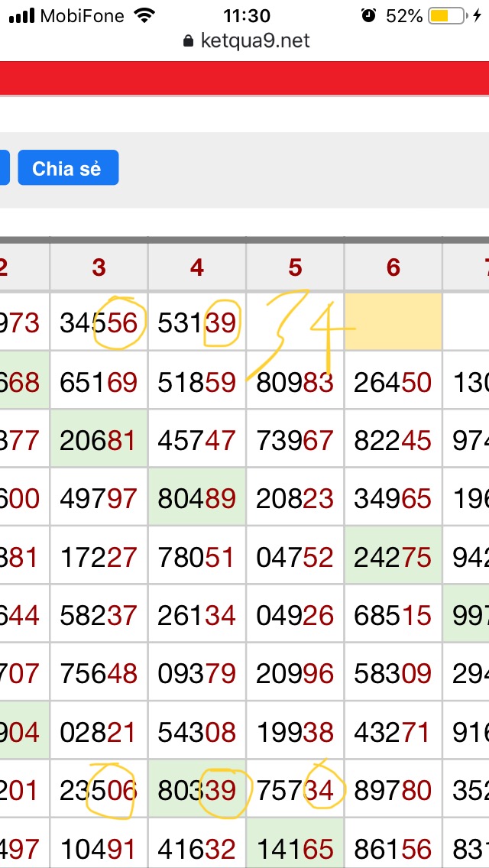The width and height of the screenshot is (489, 868).
Task: Select column header 5
Action: tap(296, 267)
